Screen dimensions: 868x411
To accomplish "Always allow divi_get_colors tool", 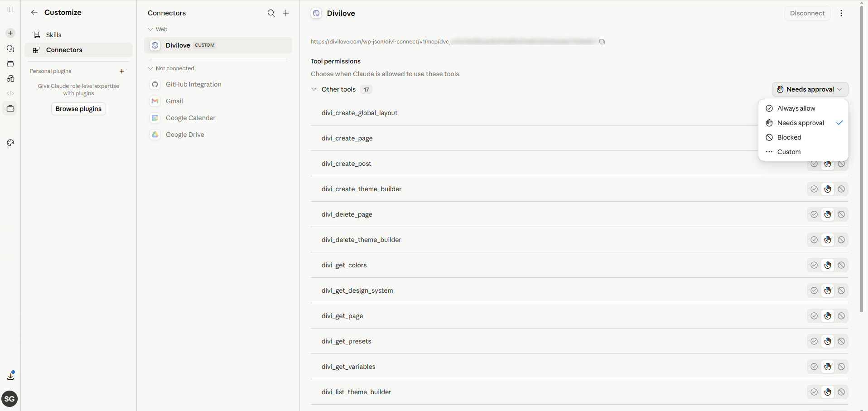I will tap(814, 265).
